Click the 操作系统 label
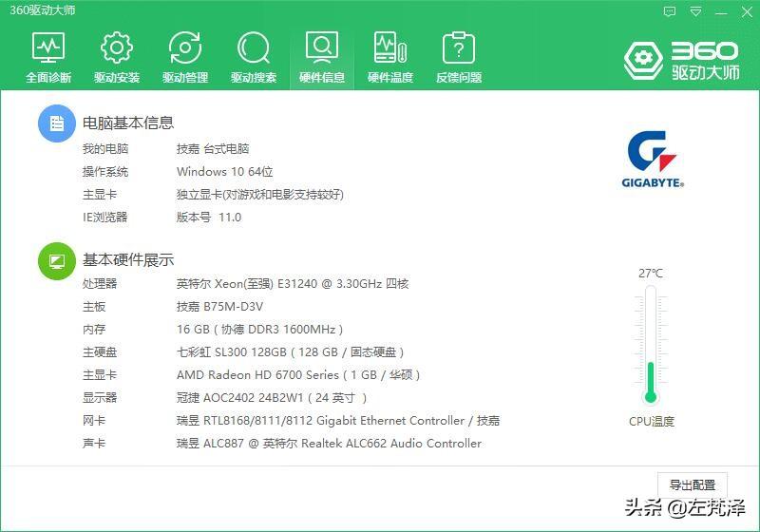The height and width of the screenshot is (532, 760). 105,172
